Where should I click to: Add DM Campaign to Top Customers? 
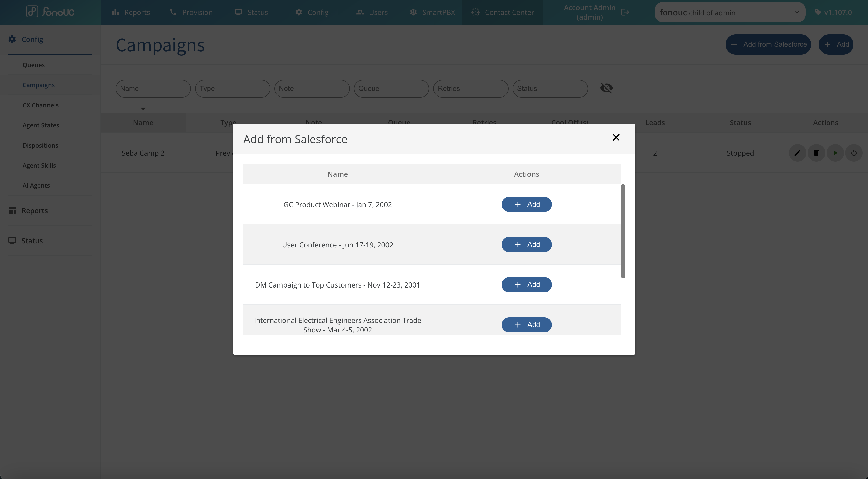coord(526,284)
